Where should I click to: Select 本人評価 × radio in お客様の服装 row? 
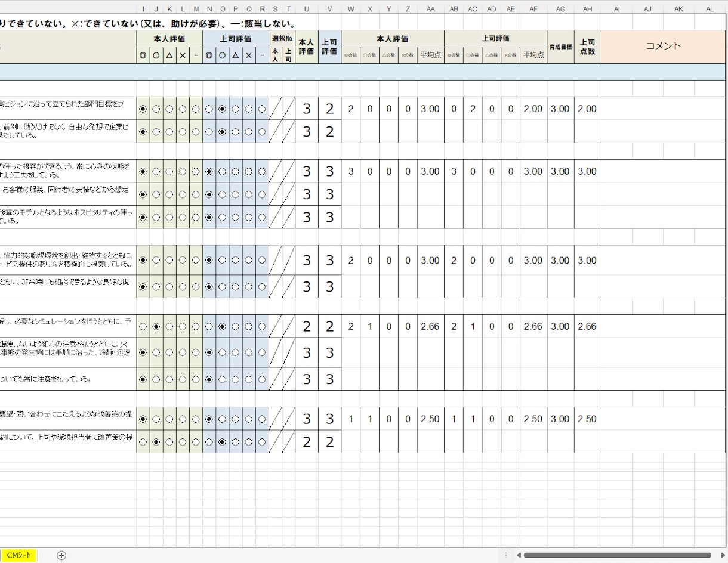click(x=183, y=194)
